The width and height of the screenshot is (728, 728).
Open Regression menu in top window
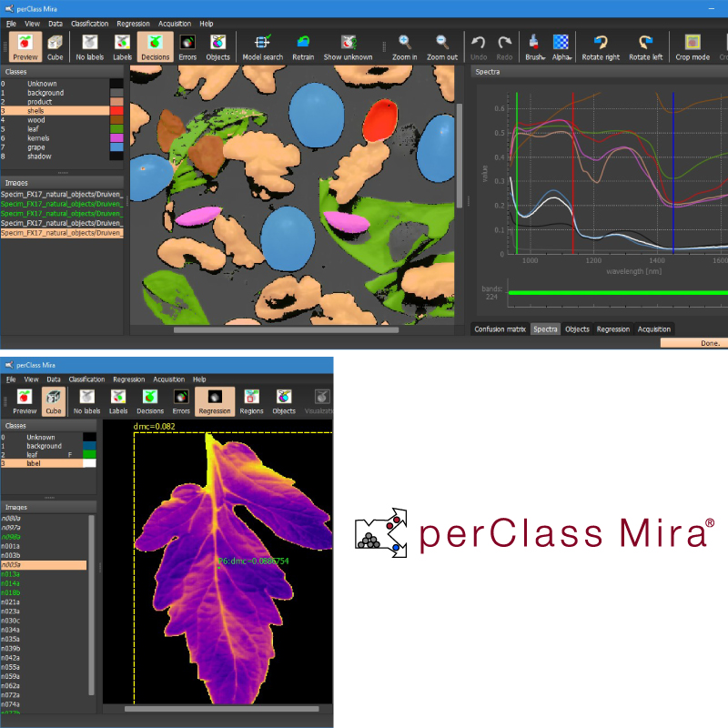tap(133, 24)
